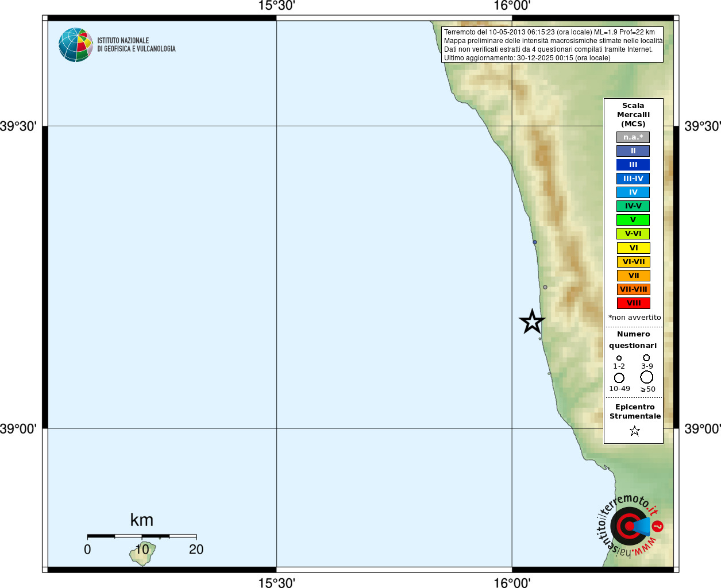Select the intensity VIII red swatch
The image size is (721, 588).
click(634, 303)
